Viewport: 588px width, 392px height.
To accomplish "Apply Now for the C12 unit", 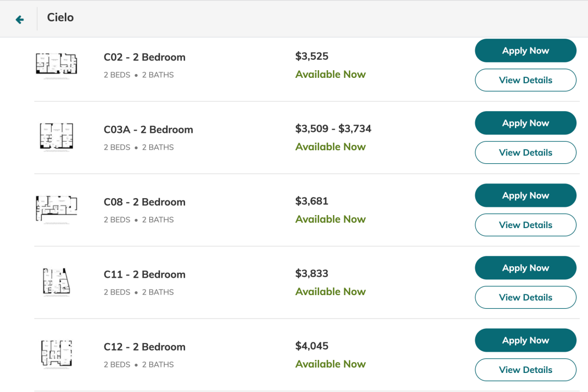I will (x=525, y=340).
